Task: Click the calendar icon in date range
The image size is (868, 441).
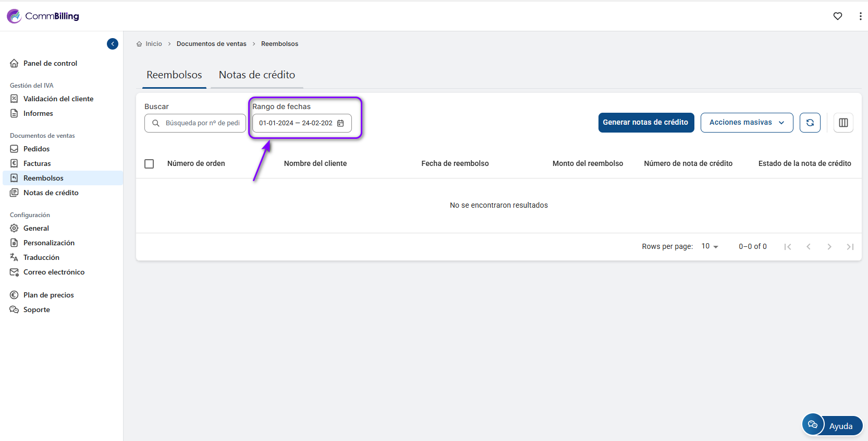Action: tap(340, 123)
